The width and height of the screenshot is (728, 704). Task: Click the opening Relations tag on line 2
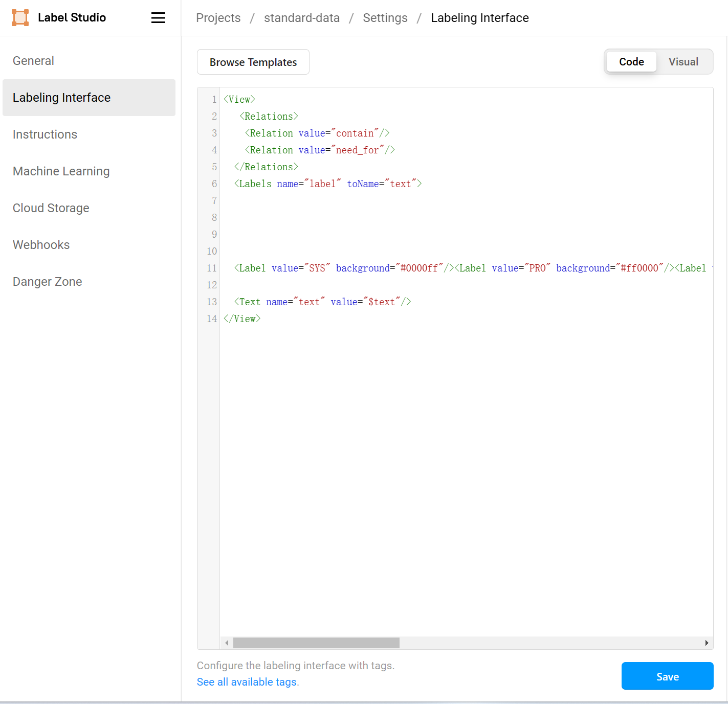click(269, 116)
